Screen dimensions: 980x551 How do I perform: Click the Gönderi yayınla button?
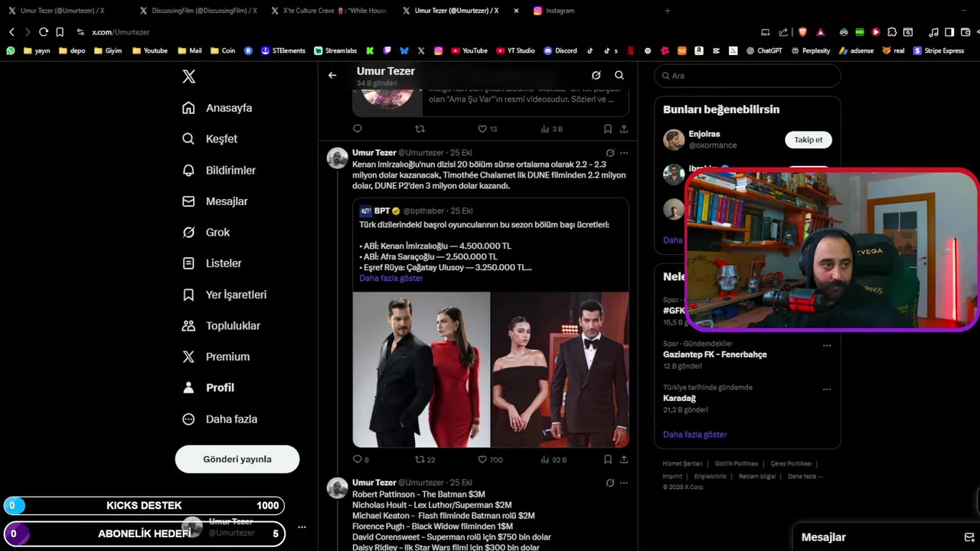(x=237, y=459)
